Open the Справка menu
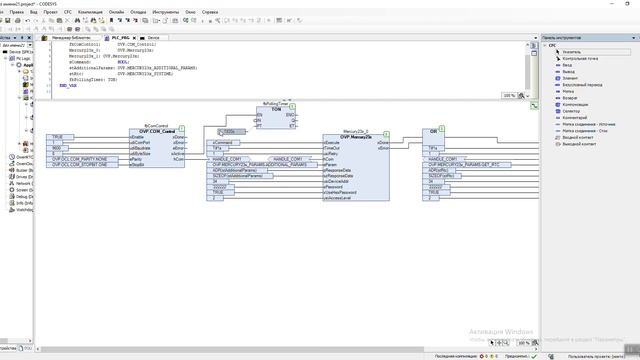The width and height of the screenshot is (640, 360). 210,12
